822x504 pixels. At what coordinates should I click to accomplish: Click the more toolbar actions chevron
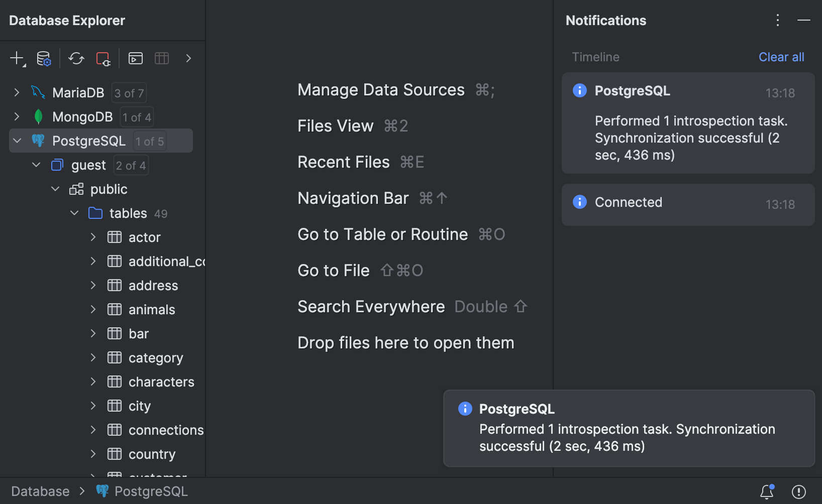coord(188,58)
